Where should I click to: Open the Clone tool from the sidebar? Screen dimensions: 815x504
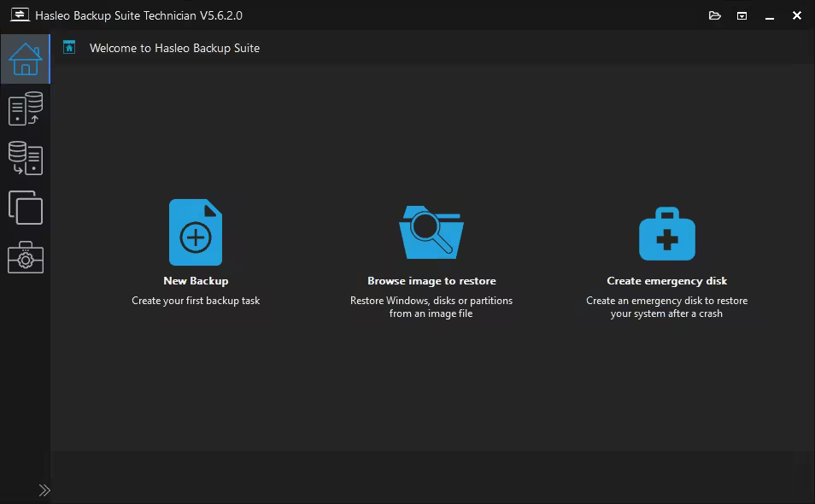(x=26, y=208)
